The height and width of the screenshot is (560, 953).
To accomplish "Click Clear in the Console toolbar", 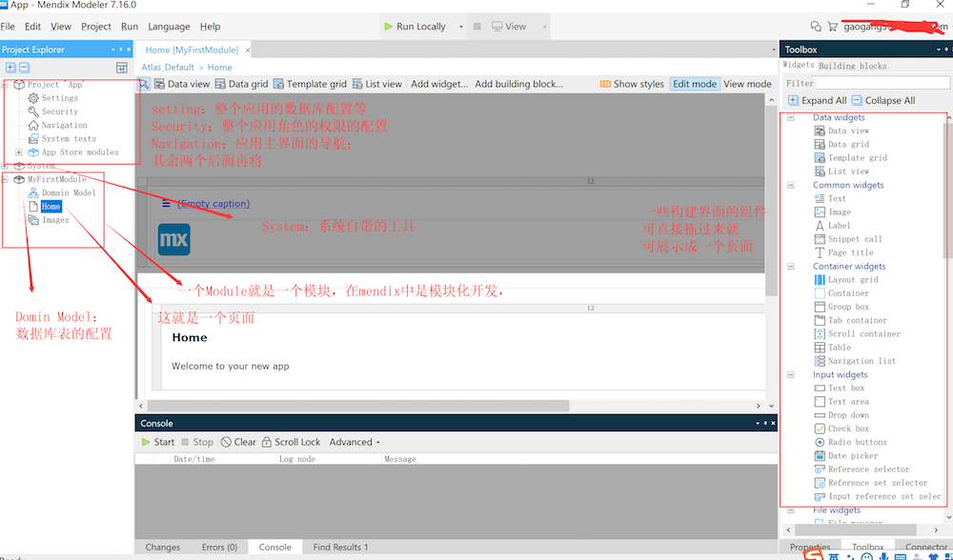I will (x=238, y=442).
